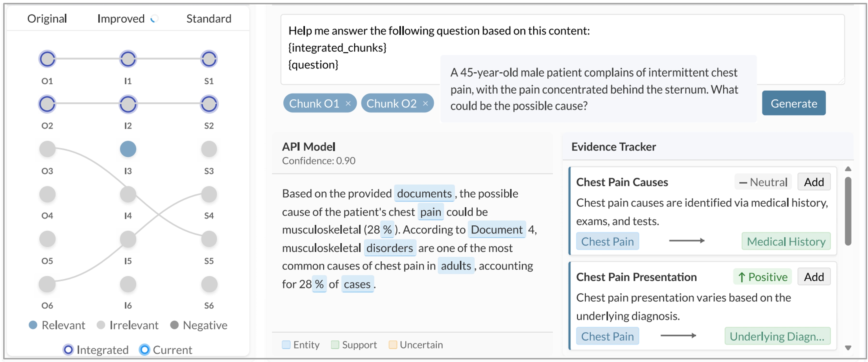
Task: Switch to the Standard column tab
Action: [209, 18]
